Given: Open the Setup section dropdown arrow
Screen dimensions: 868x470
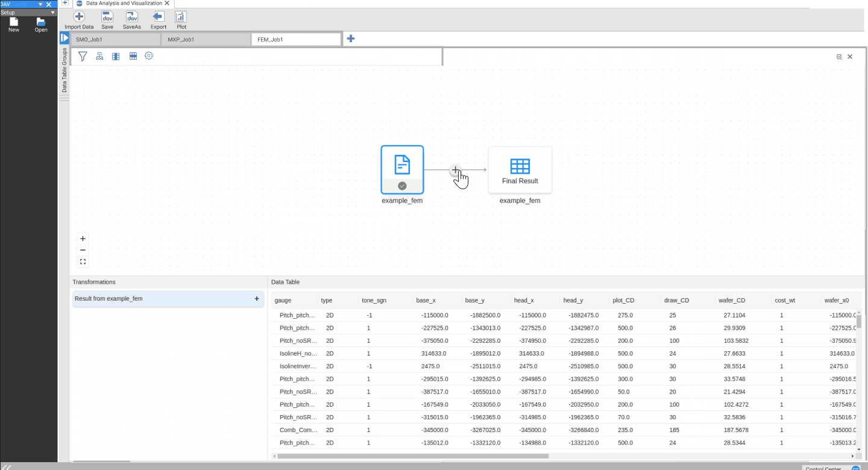Looking at the screenshot, I should click(x=53, y=13).
